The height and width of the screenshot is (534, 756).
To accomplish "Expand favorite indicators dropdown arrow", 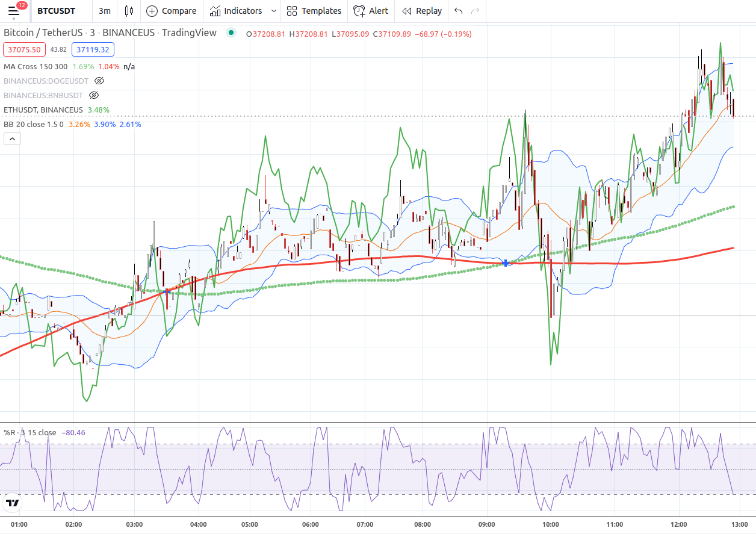I will coord(274,11).
